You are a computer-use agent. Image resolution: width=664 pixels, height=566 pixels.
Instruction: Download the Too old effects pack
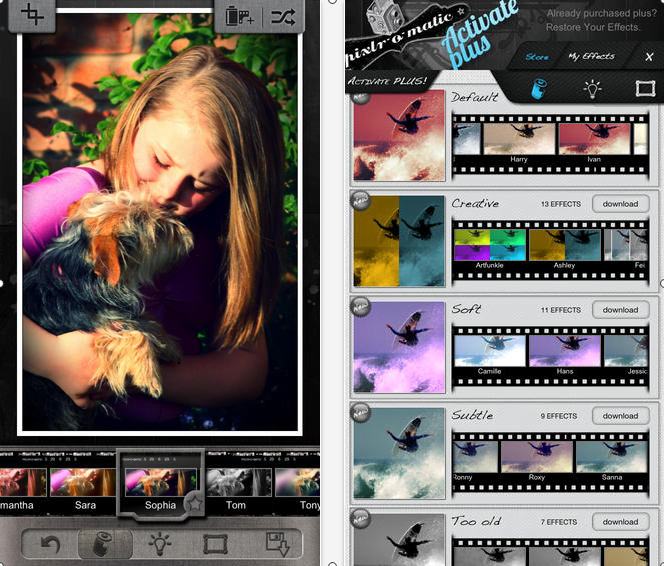pos(620,522)
